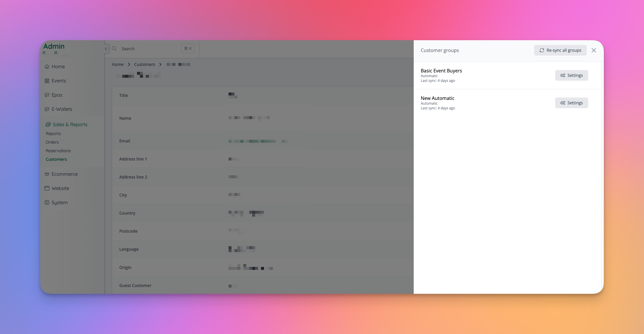Select Customers in the sidebar submenu
This screenshot has height=334, width=644.
(56, 159)
